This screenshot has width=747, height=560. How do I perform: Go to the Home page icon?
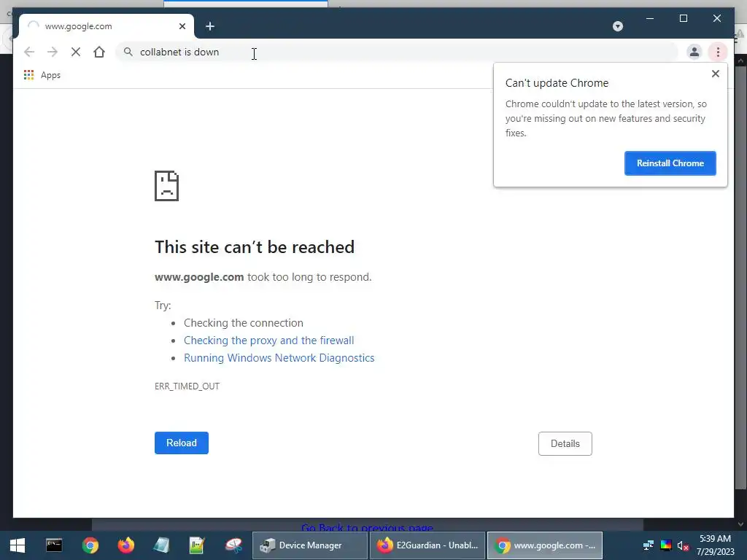(99, 52)
